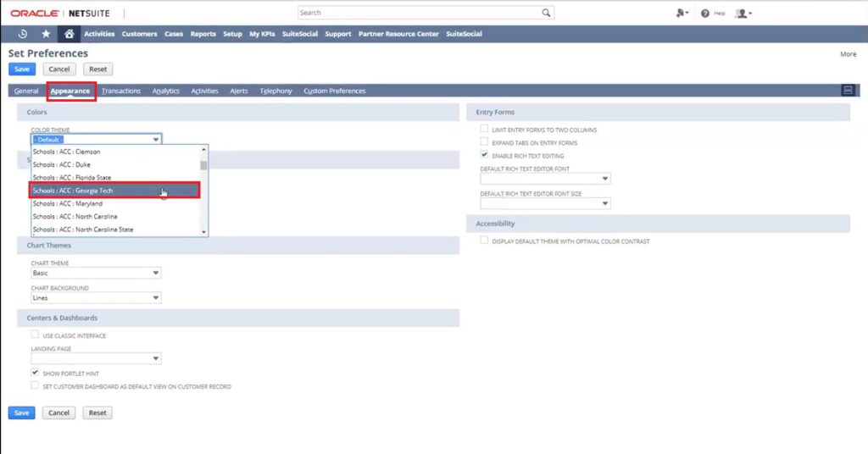Switch to the Transactions tab

(121, 91)
